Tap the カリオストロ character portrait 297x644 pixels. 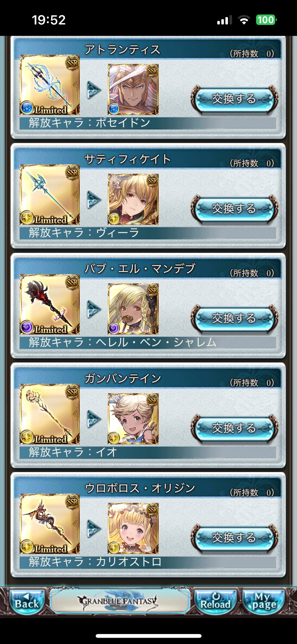133,528
